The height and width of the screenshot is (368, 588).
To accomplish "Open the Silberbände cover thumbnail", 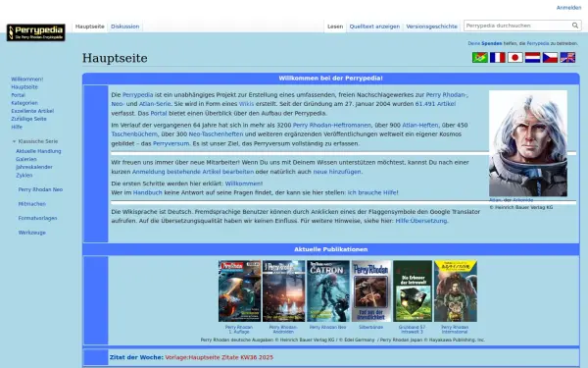I will 371,291.
